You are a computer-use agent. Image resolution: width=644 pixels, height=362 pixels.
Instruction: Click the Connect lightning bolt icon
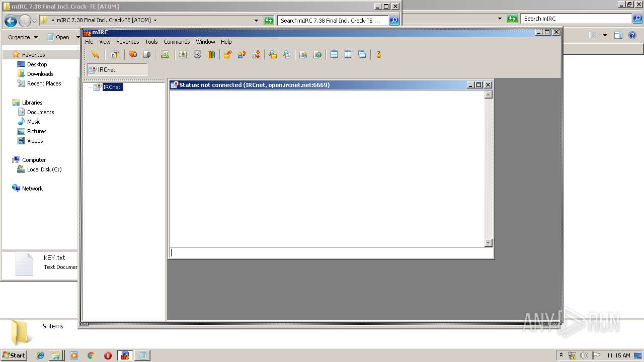point(95,54)
